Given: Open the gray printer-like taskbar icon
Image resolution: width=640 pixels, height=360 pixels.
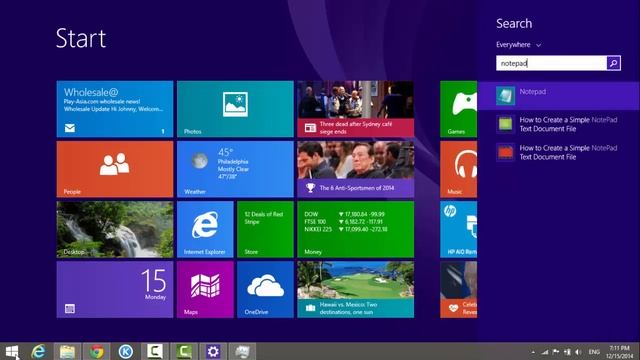Looking at the screenshot, I should (242, 351).
